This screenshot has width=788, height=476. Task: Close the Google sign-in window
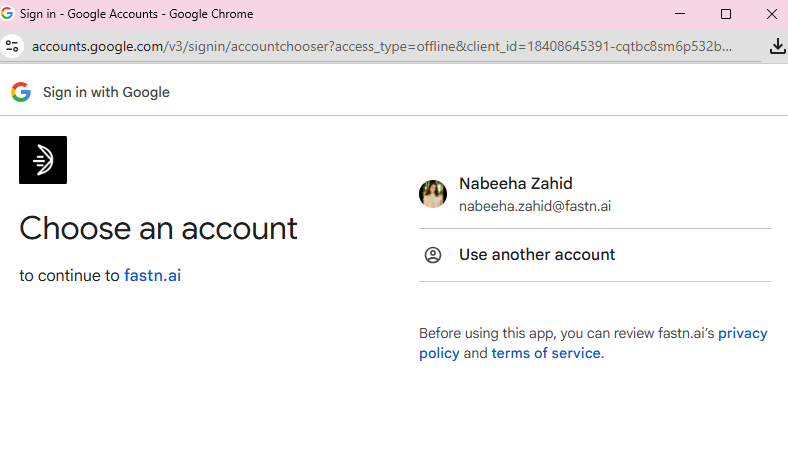(771, 14)
